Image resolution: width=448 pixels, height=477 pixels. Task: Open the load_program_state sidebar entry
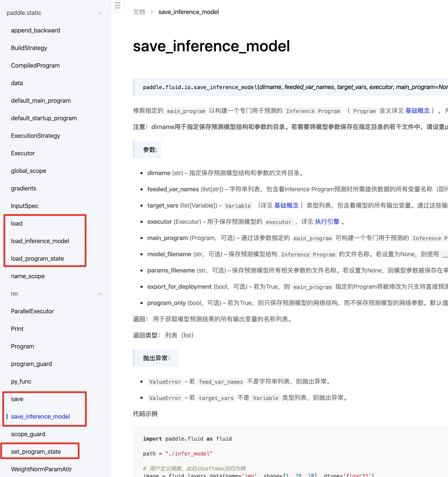tap(37, 258)
